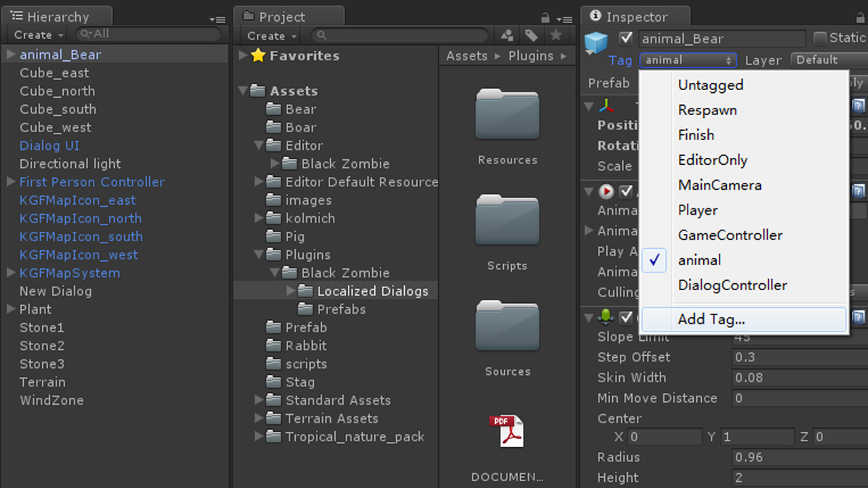Click the search by label tag icon

click(x=531, y=36)
